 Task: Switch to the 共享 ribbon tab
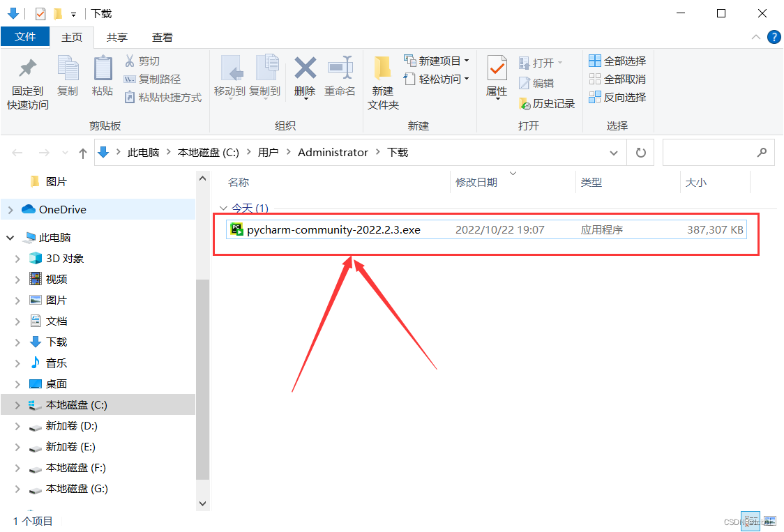pos(117,38)
